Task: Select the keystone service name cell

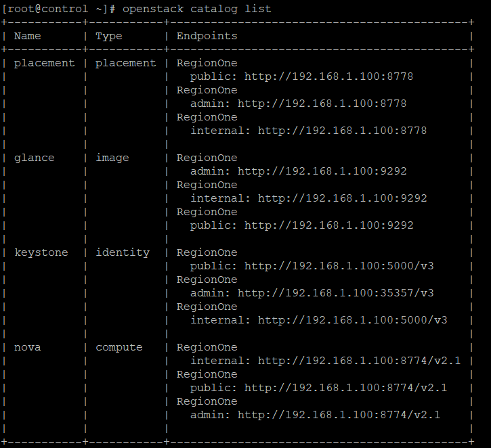Action: click(x=41, y=253)
